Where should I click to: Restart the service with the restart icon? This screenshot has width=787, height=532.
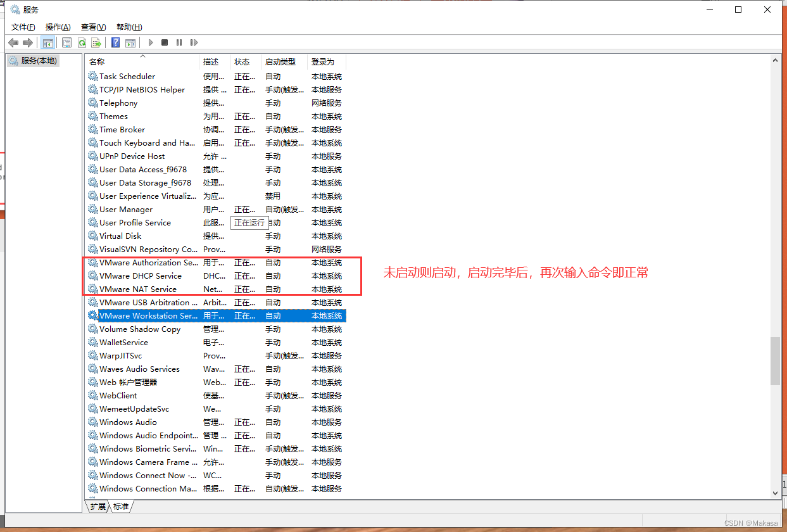tap(194, 42)
